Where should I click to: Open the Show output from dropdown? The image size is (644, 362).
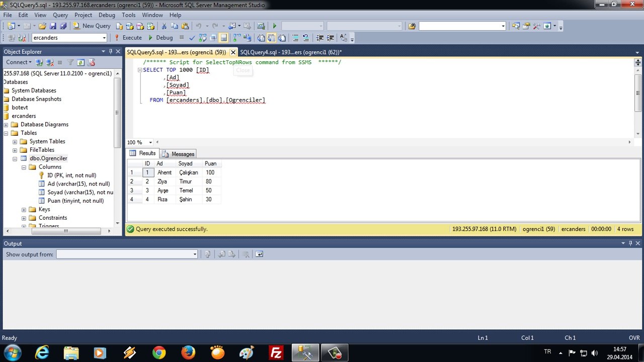pos(195,254)
